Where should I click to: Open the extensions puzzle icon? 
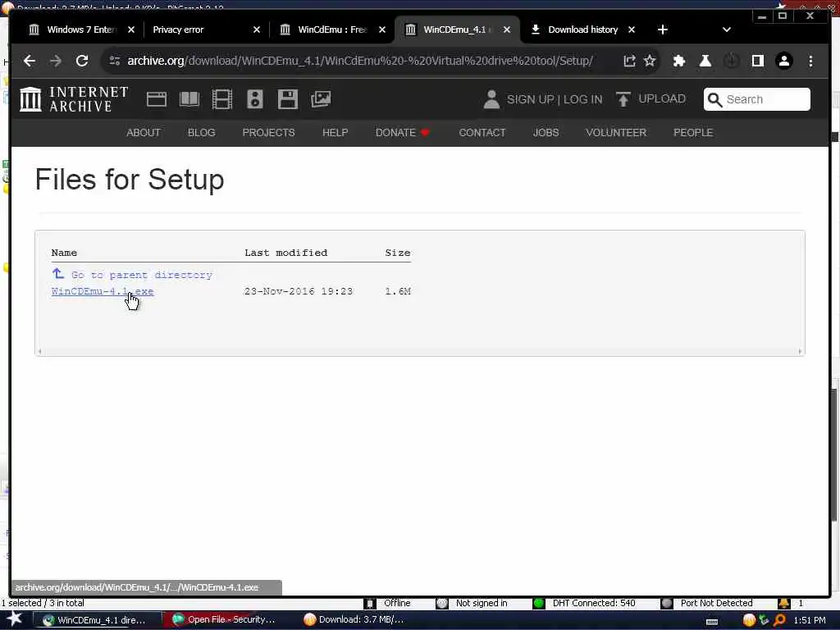pyautogui.click(x=678, y=61)
